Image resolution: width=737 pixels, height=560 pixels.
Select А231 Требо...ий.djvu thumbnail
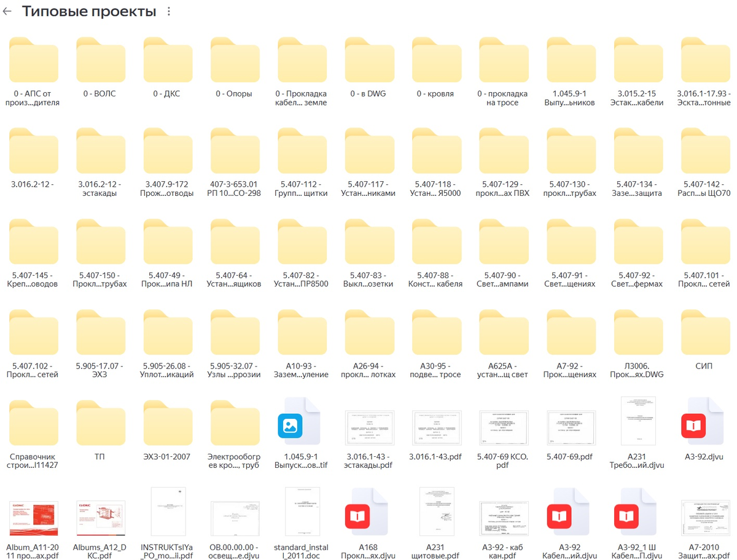point(638,421)
